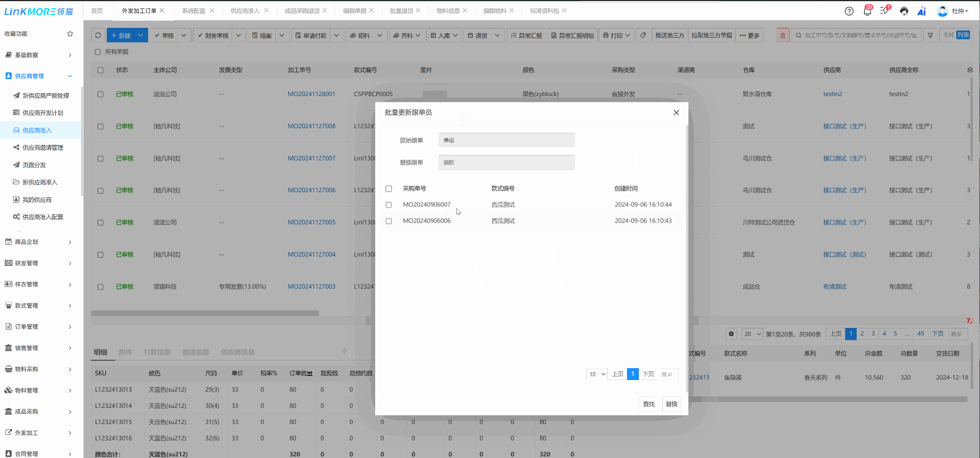Viewport: 980px width, 458px height.
Task: Click the customer service headset icon
Action: click(904, 11)
